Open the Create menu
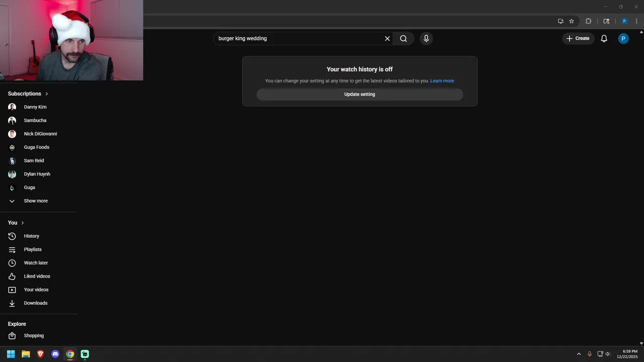Screen dimensions: 644x362 coord(578,38)
